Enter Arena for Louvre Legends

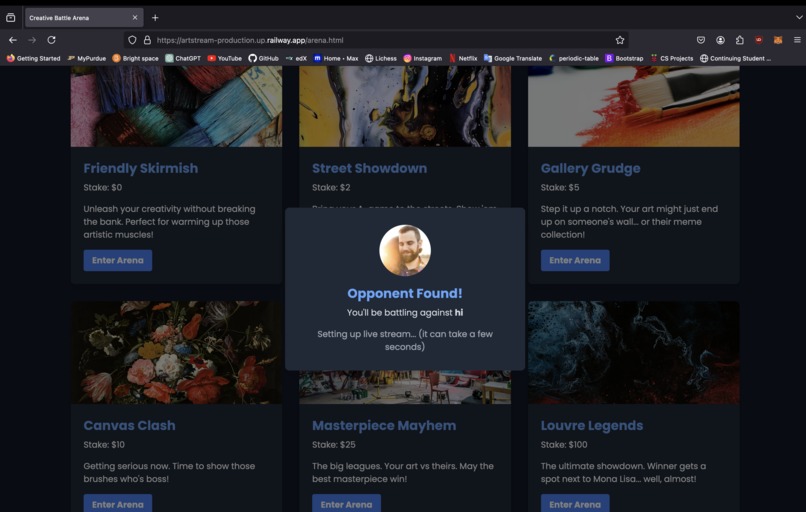point(575,503)
